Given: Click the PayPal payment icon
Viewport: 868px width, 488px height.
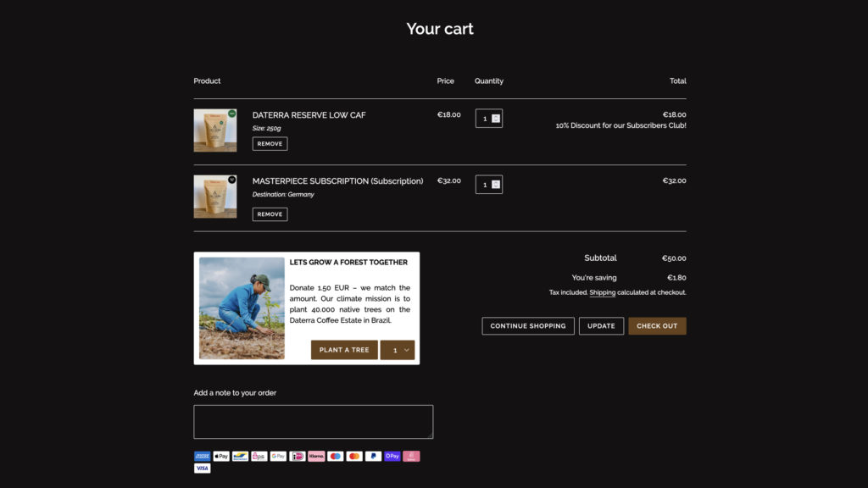Looking at the screenshot, I should coord(373,456).
